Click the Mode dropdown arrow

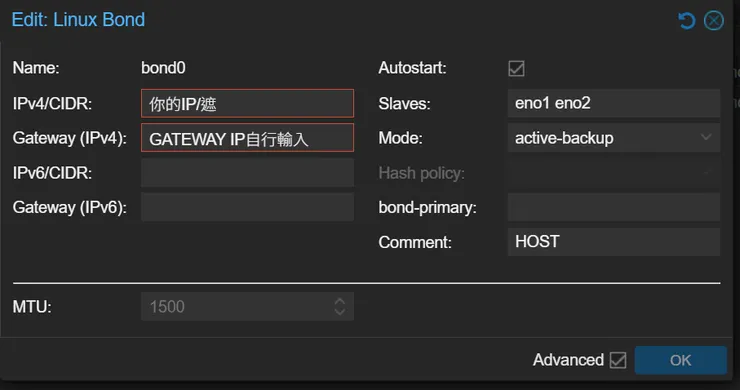pyautogui.click(x=706, y=137)
